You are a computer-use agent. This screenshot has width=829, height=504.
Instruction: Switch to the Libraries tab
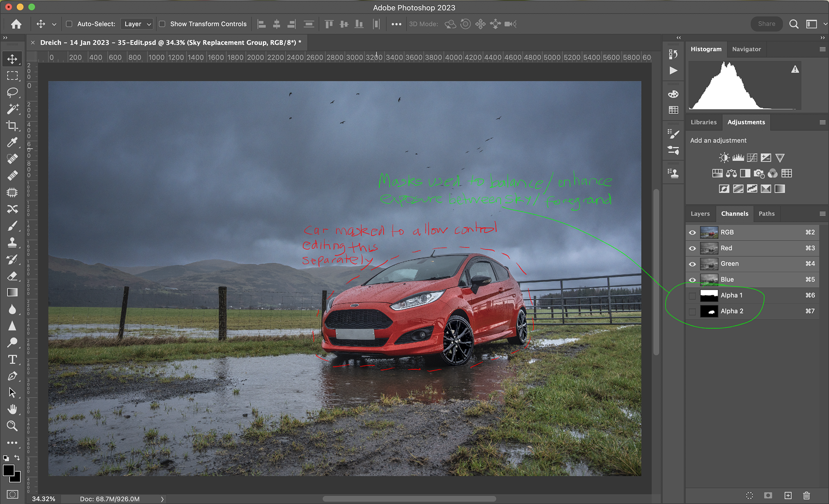click(703, 123)
